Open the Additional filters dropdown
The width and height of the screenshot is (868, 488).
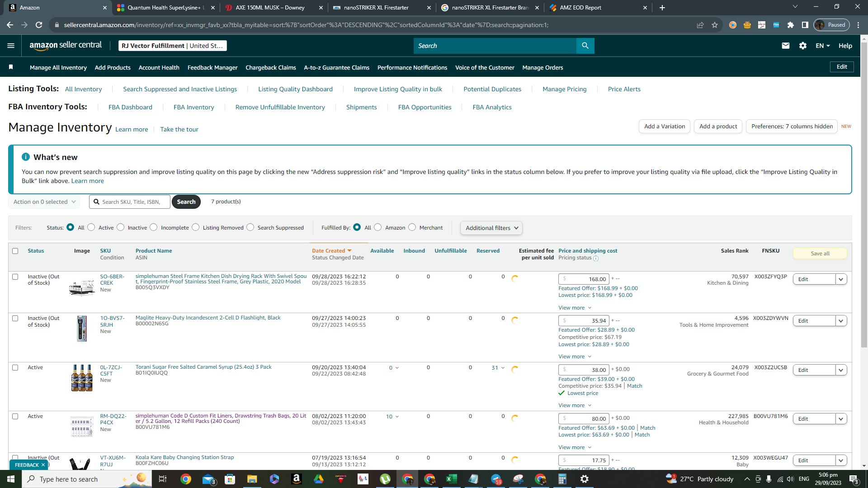click(x=491, y=228)
